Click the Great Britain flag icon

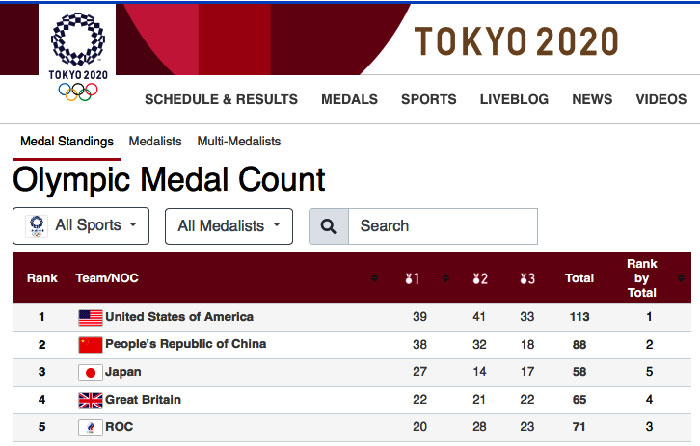tap(90, 400)
